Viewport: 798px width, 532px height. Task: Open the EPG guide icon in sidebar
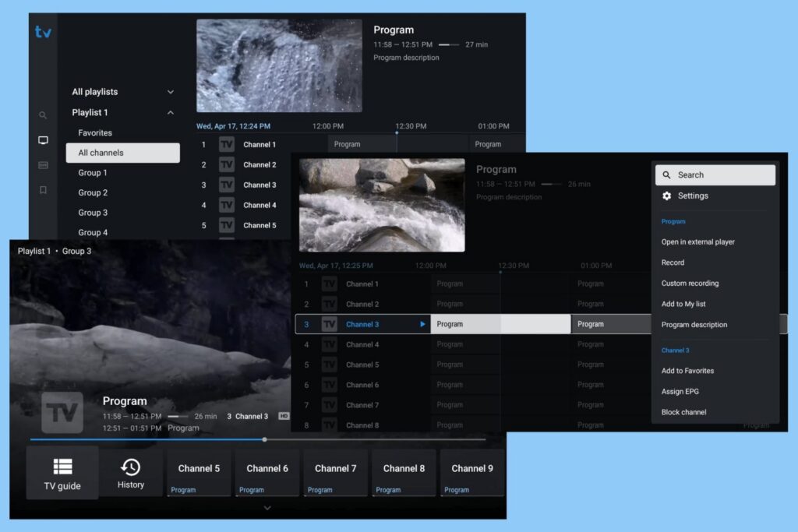click(x=43, y=165)
